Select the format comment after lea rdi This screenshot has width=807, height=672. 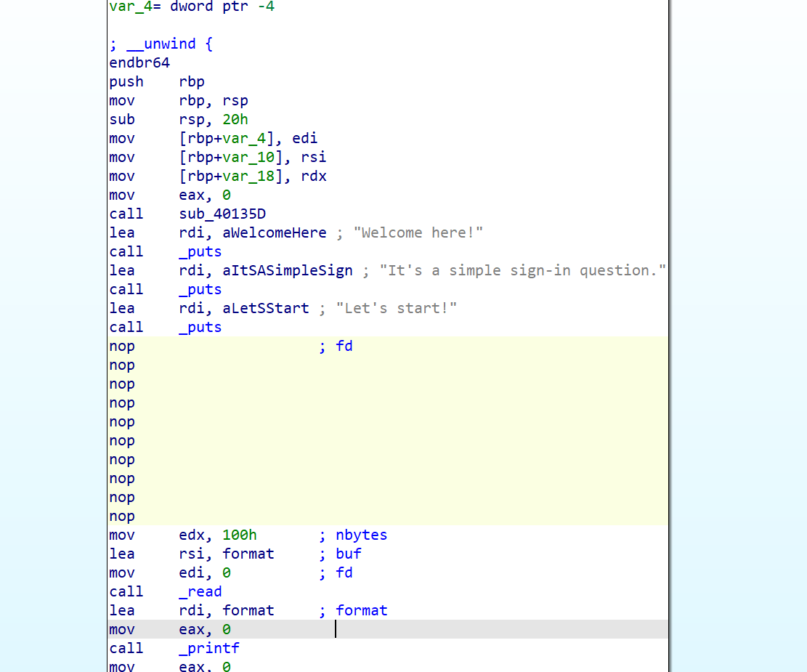point(361,611)
